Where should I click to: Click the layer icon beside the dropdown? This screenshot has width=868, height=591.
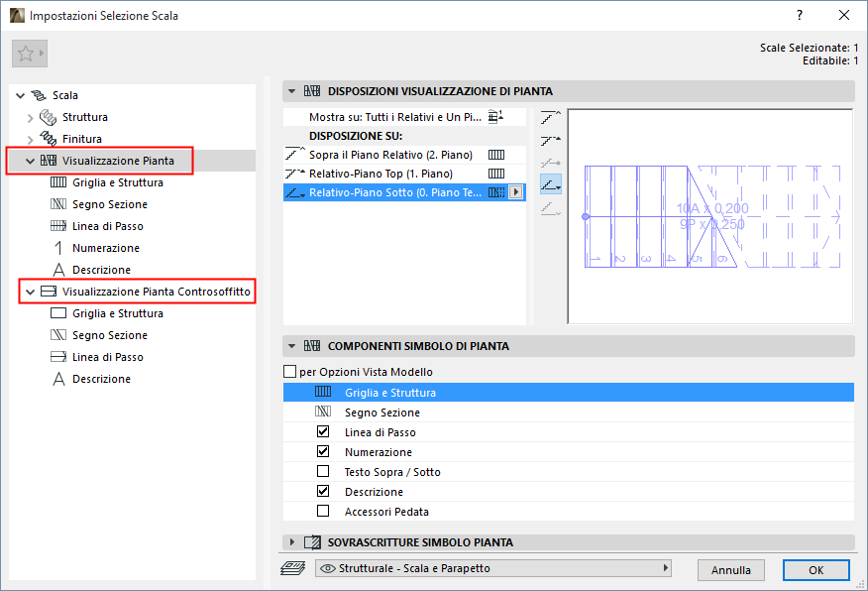[x=293, y=568]
